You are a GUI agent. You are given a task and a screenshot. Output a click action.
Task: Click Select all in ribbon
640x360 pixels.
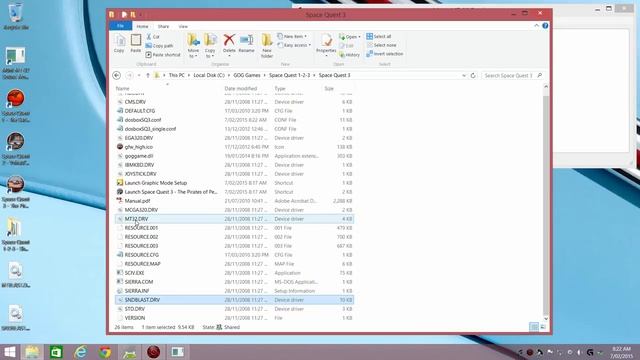(x=379, y=36)
